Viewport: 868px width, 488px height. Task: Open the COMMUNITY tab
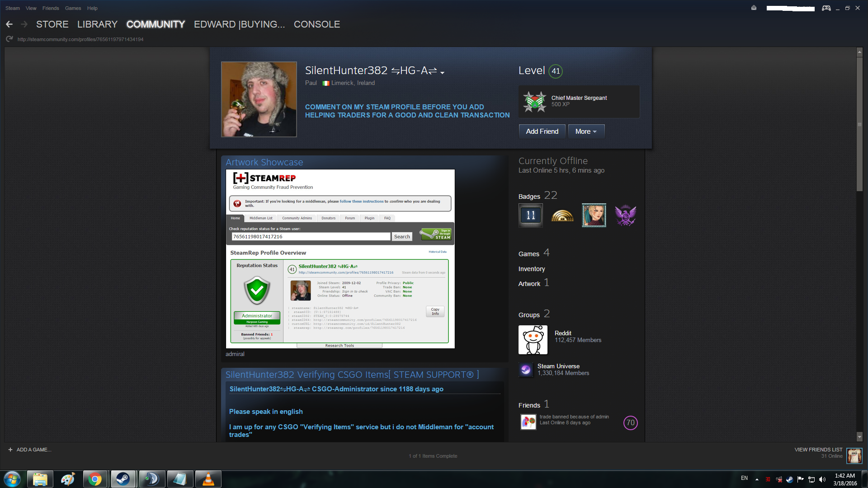(x=156, y=24)
